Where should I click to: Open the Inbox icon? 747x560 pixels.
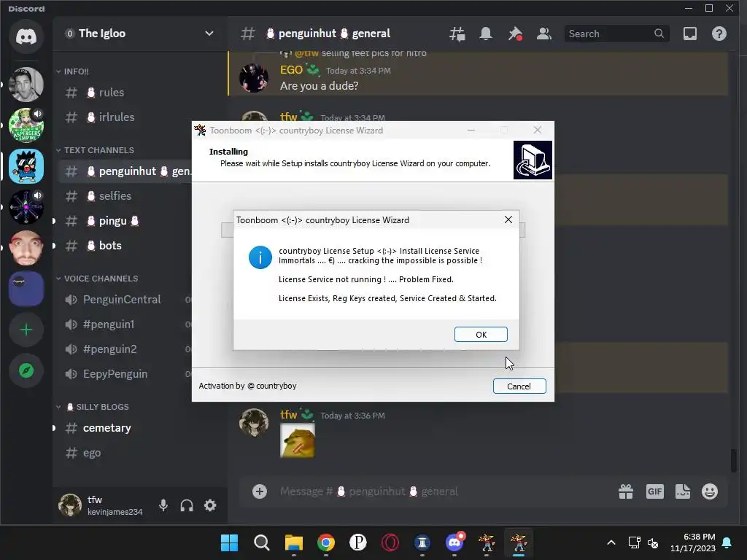pyautogui.click(x=690, y=34)
